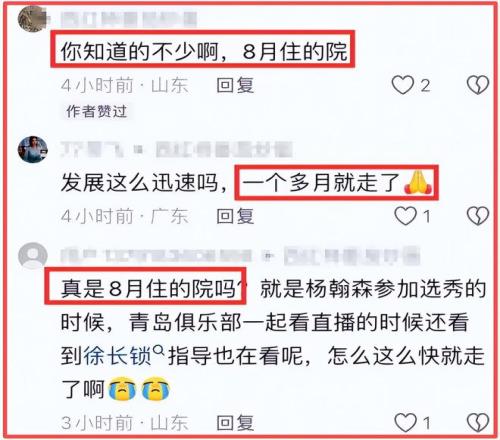This screenshot has width=500, height=440.
Task: Dislike the first comment with the broken heart icon
Action: pos(478,85)
